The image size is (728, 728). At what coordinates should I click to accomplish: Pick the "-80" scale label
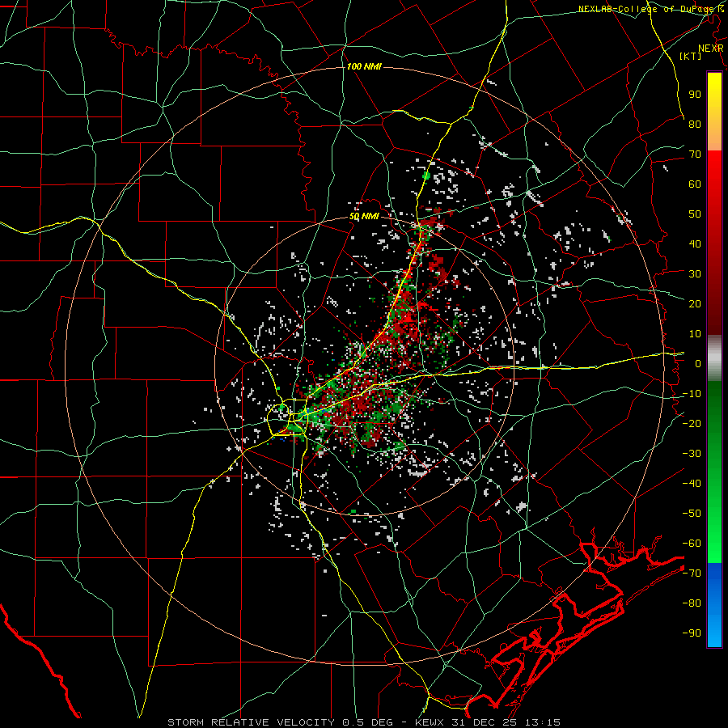[x=692, y=603]
